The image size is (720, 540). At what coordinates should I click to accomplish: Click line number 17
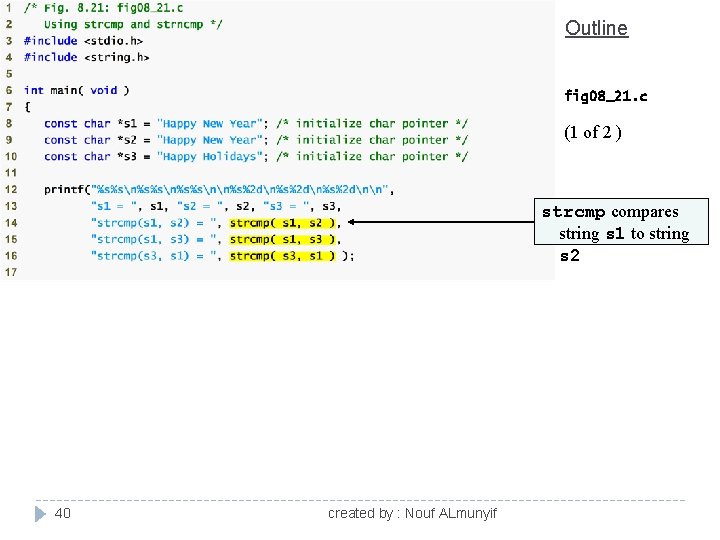(11, 272)
